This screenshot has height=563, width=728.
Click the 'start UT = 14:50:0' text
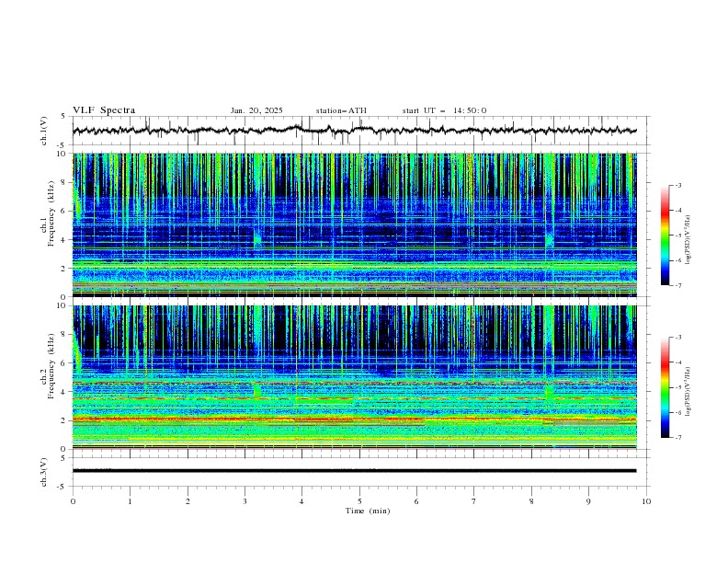[444, 110]
